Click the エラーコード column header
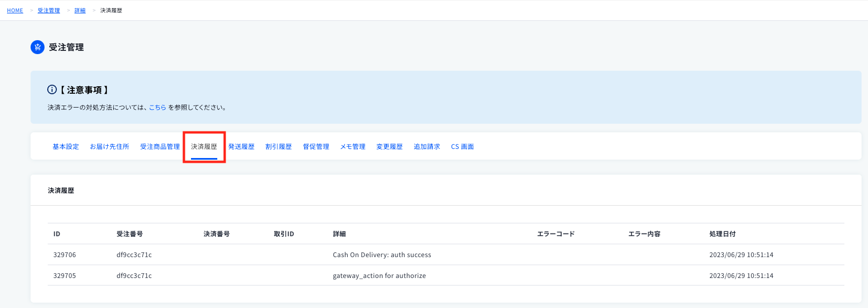 pyautogui.click(x=556, y=234)
